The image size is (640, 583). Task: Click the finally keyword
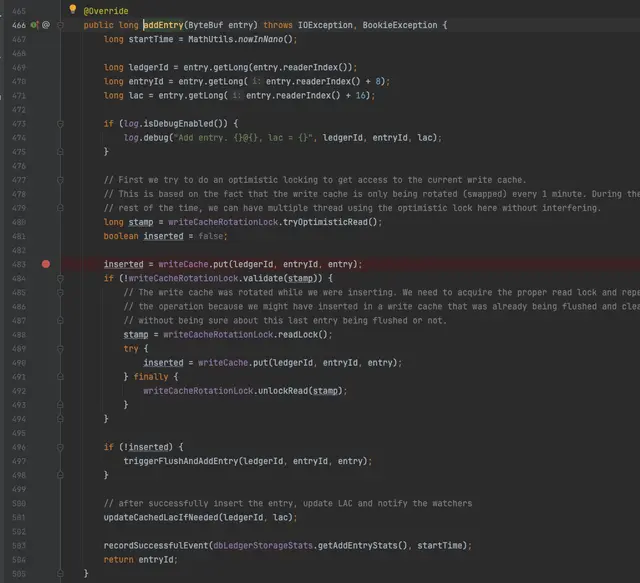pos(151,377)
